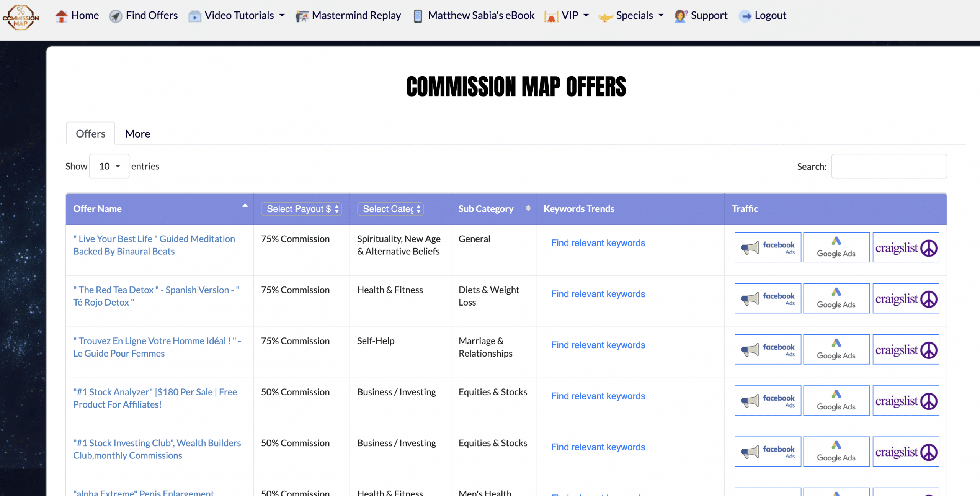The width and height of the screenshot is (980, 496).
Task: Expand the Specials dropdown arrow
Action: (661, 16)
